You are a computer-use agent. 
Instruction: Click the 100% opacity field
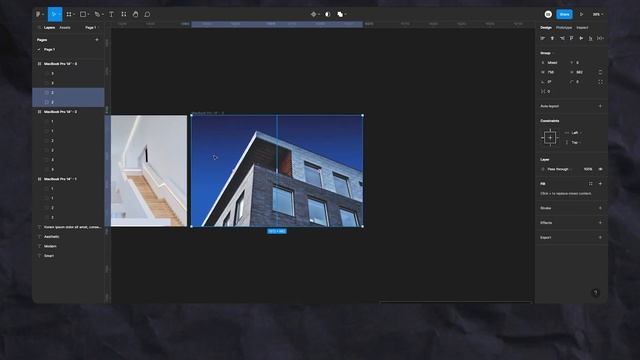click(588, 169)
